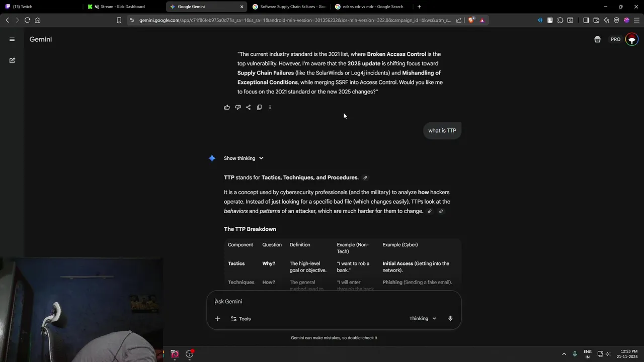Screen dimensions: 644x362
Task: Open Brave VPN shield icon
Action: pyautogui.click(x=616, y=20)
